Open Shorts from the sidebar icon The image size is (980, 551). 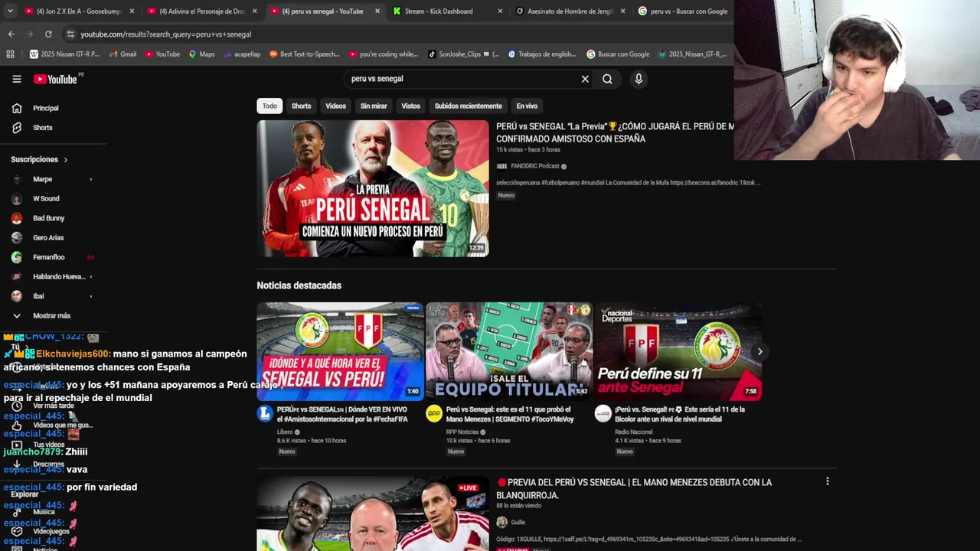pyautogui.click(x=17, y=128)
